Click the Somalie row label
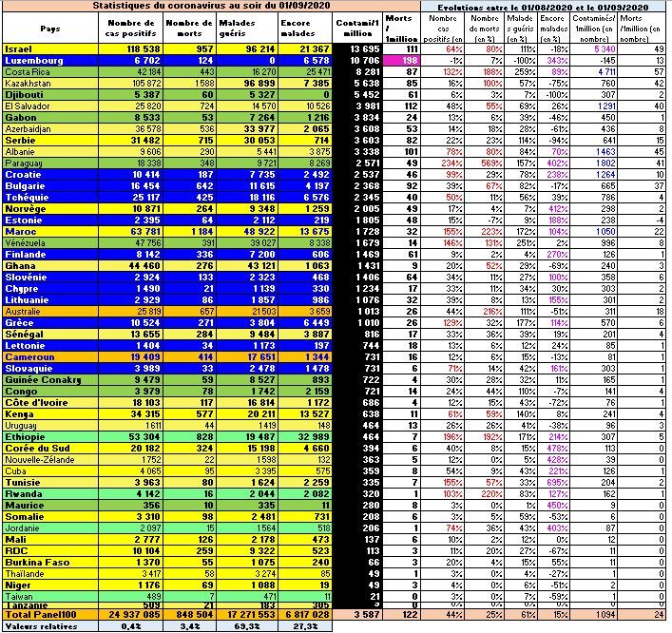 pyautogui.click(x=50, y=516)
